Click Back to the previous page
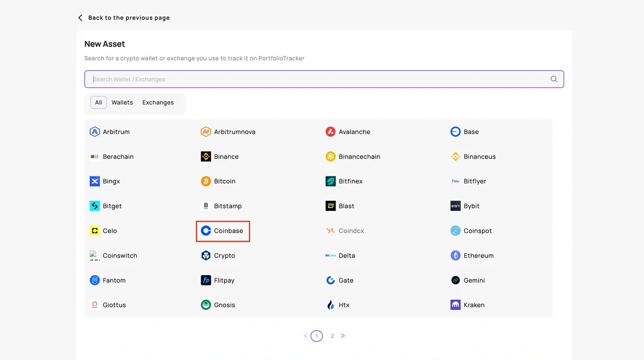This screenshot has width=644, height=360. tap(129, 17)
